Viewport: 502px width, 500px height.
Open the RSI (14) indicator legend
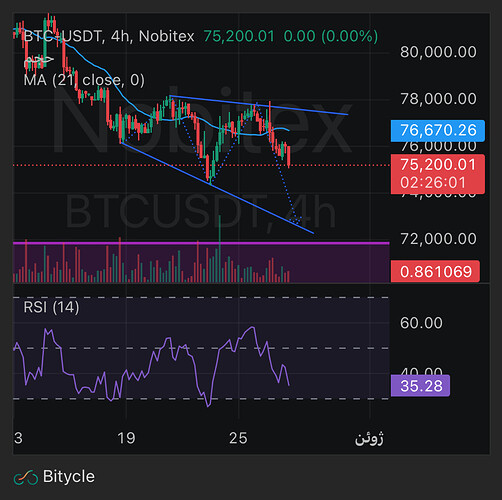51,307
